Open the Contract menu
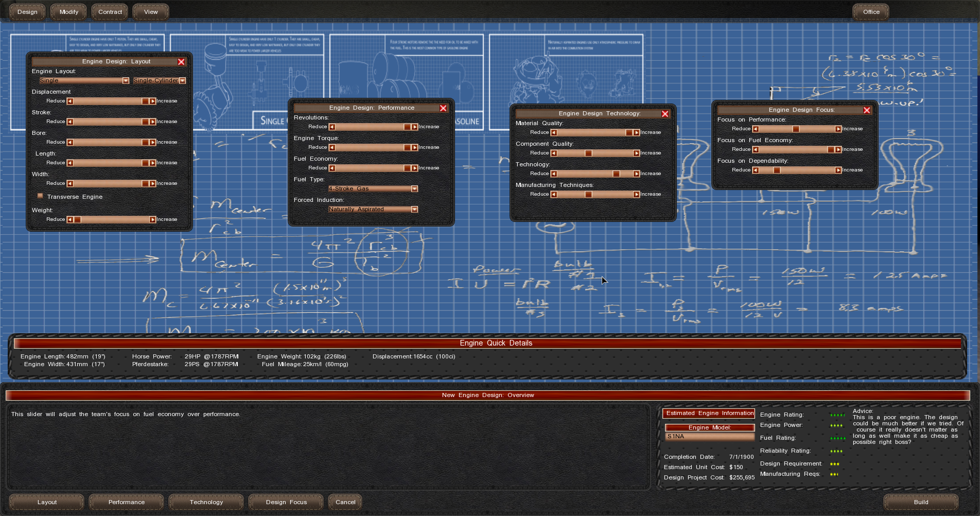 (x=110, y=12)
